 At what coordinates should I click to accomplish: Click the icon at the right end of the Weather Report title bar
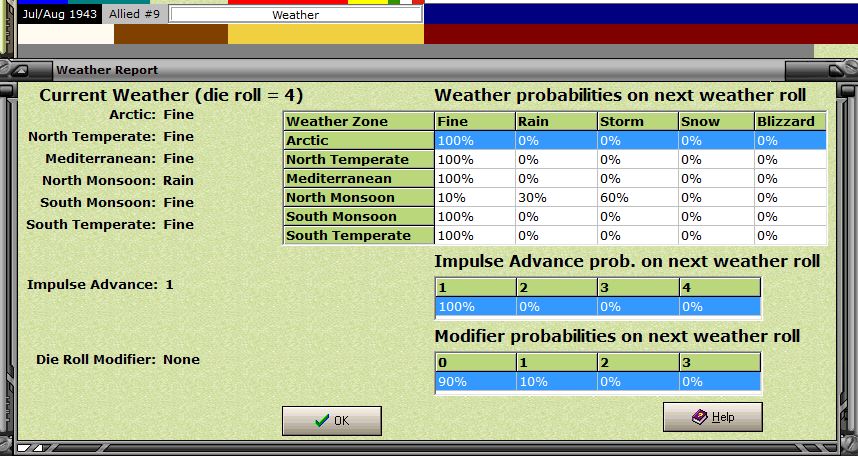836,70
